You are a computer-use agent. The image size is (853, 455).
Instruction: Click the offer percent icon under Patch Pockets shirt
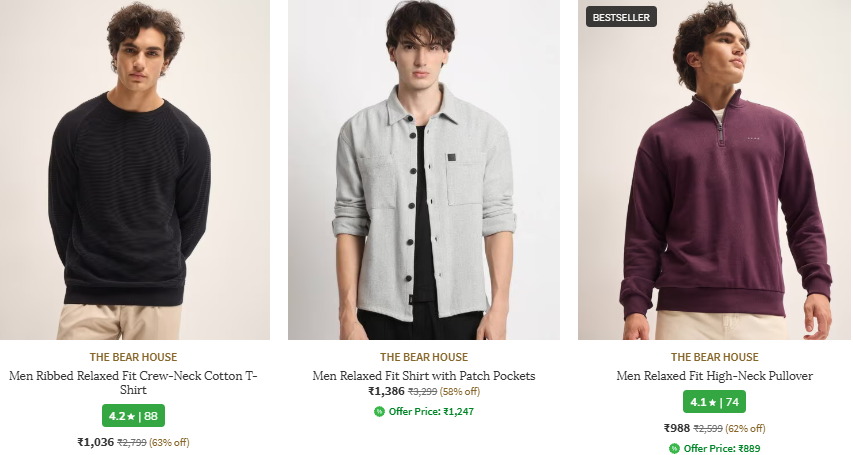click(380, 411)
